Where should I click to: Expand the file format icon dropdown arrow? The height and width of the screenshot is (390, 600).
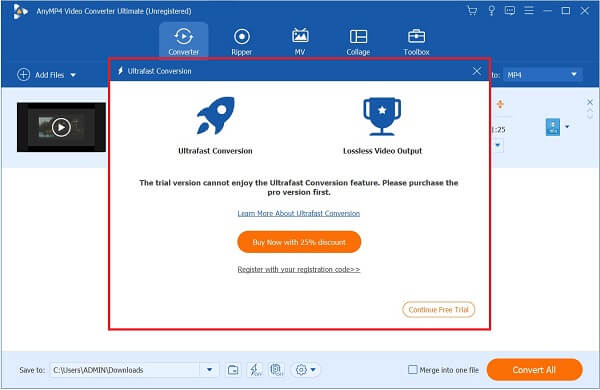pos(567,127)
